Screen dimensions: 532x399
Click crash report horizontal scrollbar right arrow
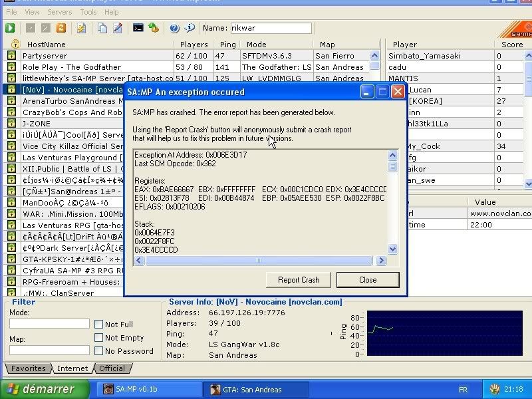(381, 260)
